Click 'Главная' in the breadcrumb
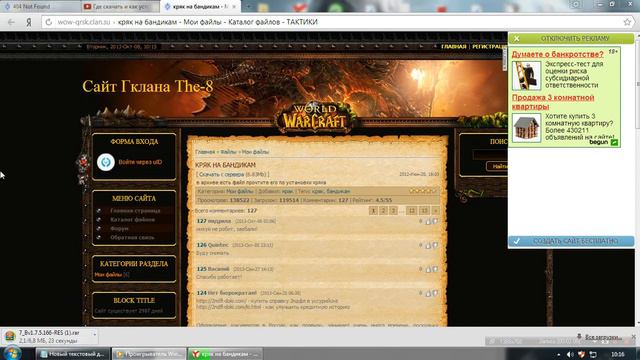Screen dimensions: 640x360 [205, 152]
